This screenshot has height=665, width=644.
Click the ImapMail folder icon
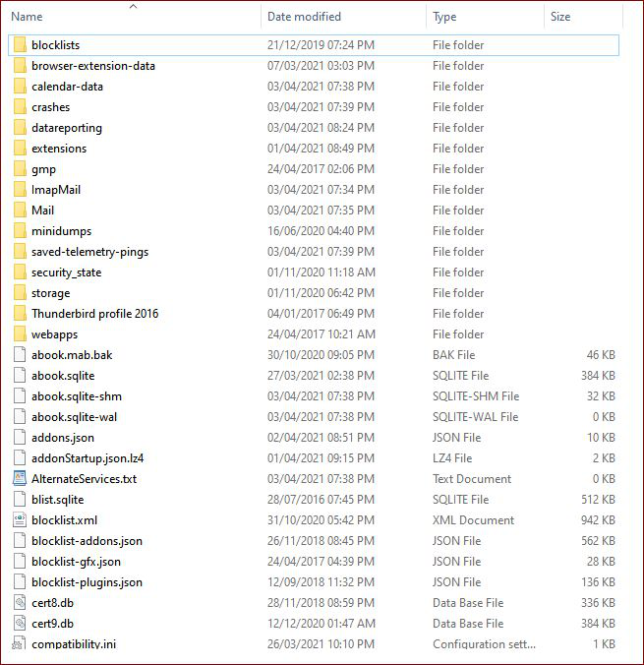click(x=20, y=190)
